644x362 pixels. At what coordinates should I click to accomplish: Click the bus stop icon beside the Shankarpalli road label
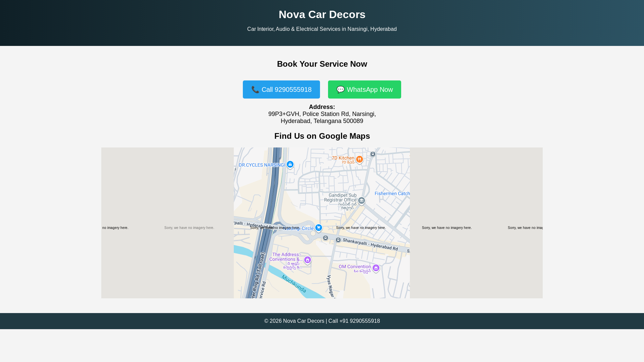tap(338, 240)
